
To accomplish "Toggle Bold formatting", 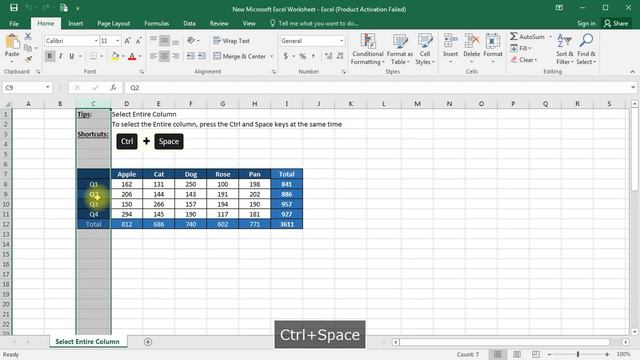I will pyautogui.click(x=50, y=56).
